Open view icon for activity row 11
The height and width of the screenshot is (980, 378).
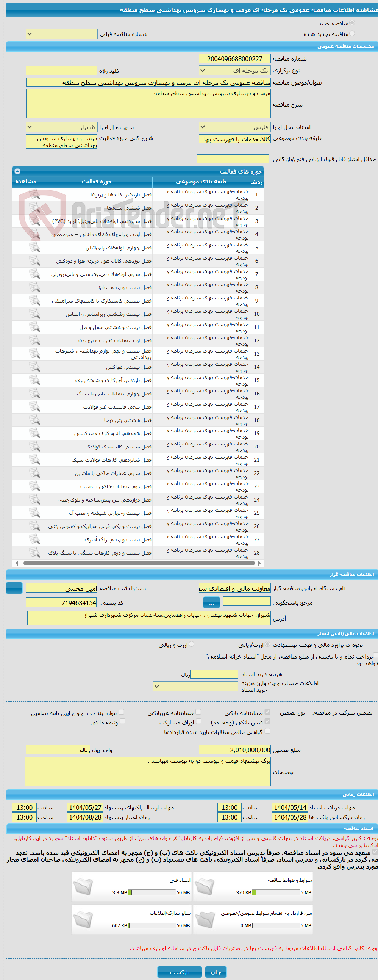pos(34,328)
